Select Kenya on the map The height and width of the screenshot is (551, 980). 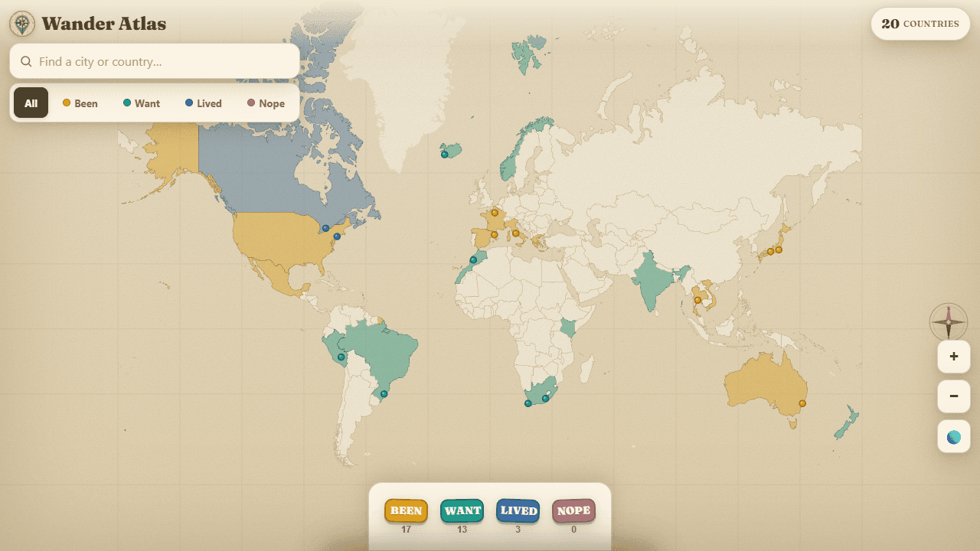pyautogui.click(x=567, y=328)
